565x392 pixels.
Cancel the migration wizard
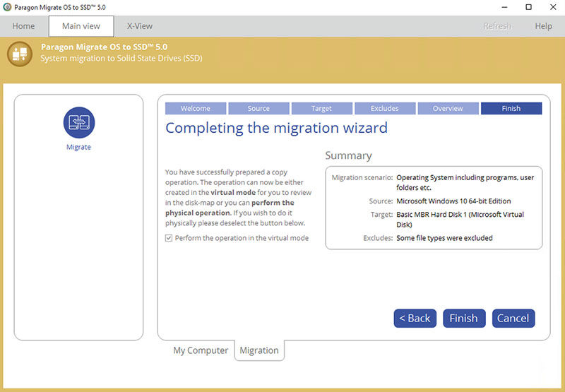click(x=513, y=319)
